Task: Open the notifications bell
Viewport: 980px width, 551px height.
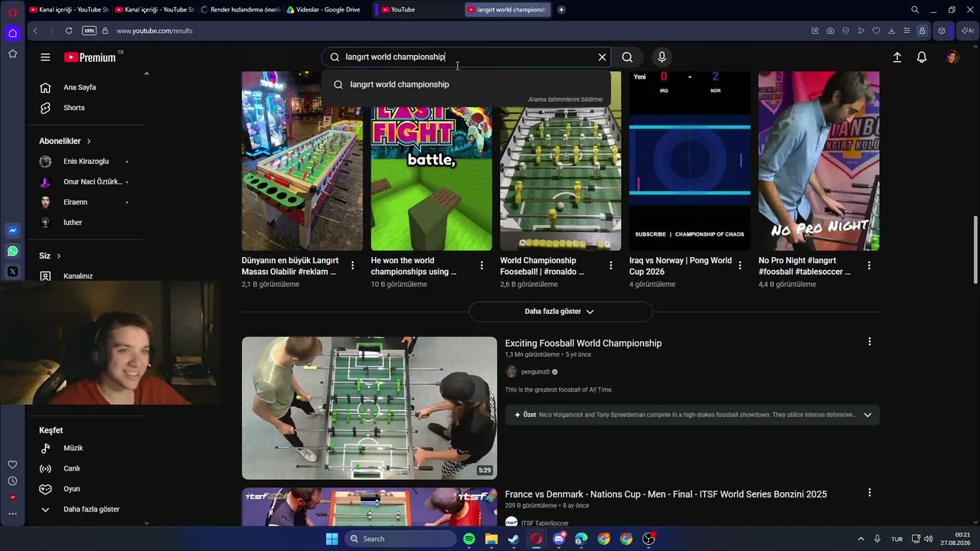Action: tap(922, 57)
